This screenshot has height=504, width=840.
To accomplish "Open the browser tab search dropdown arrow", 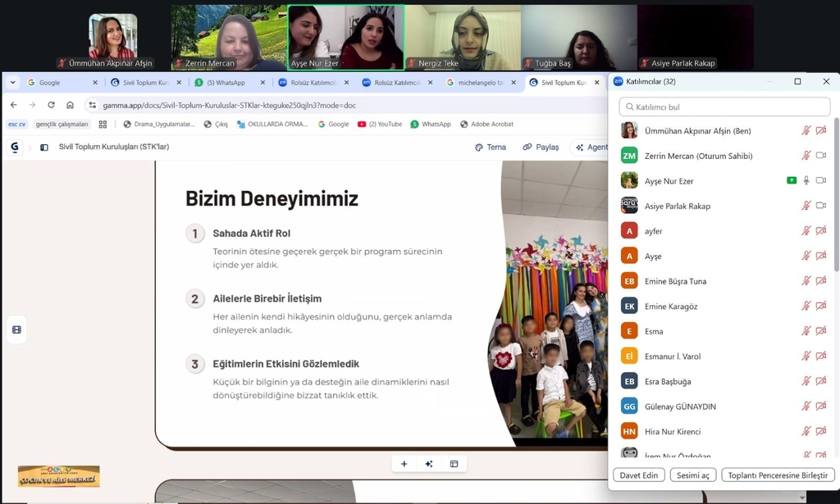I will (x=13, y=83).
